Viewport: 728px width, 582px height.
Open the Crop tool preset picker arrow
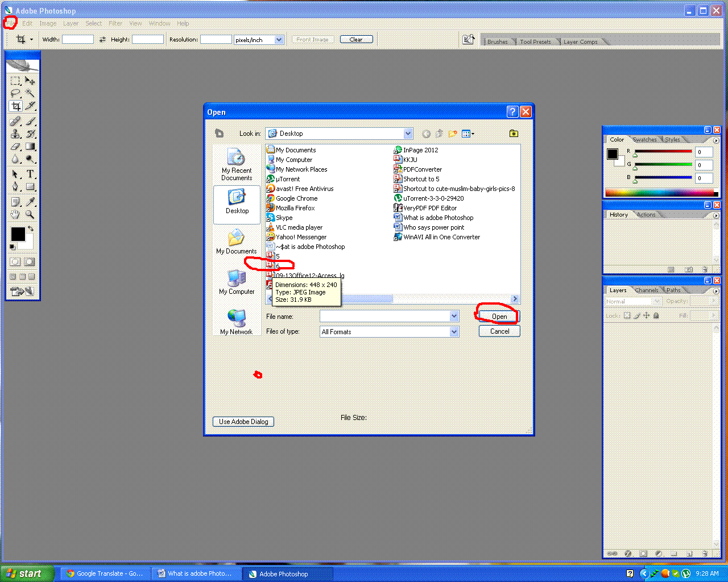coord(31,39)
